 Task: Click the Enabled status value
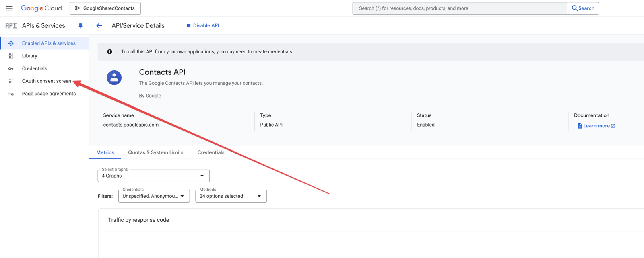point(426,125)
